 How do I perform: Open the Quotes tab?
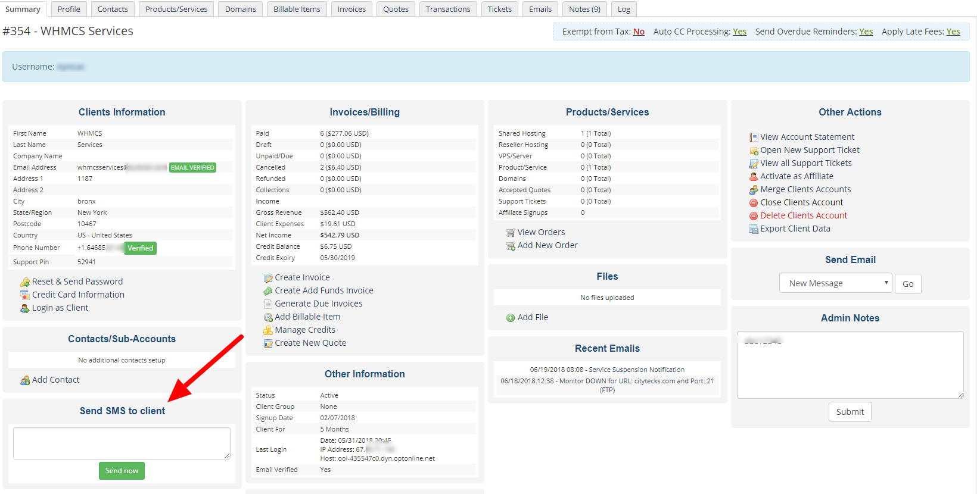[x=396, y=9]
